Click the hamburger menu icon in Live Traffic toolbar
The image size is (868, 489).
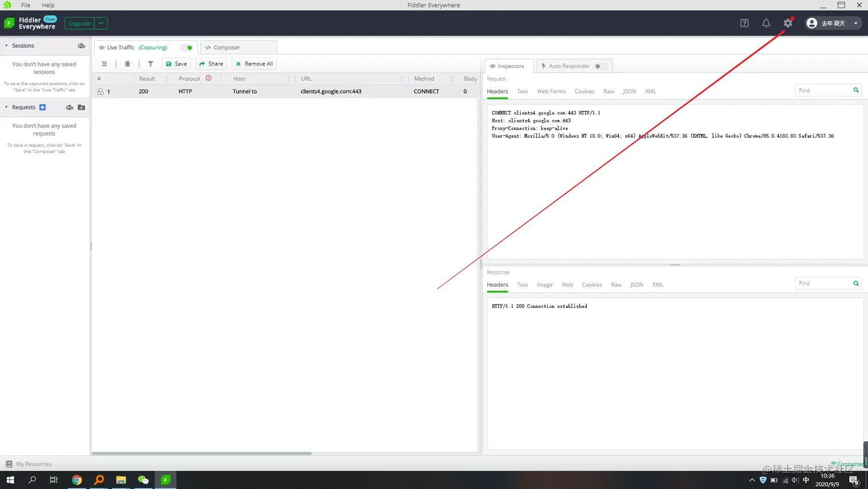pos(104,64)
